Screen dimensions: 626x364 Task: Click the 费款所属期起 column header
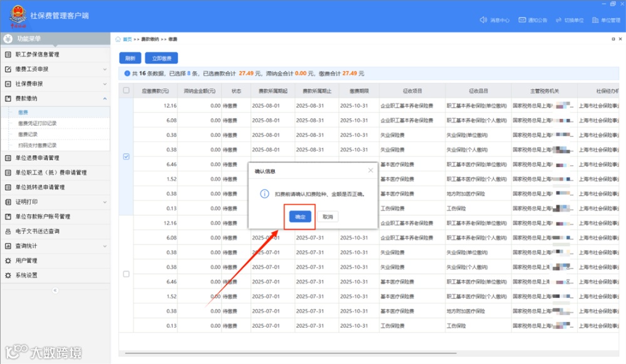point(273,91)
